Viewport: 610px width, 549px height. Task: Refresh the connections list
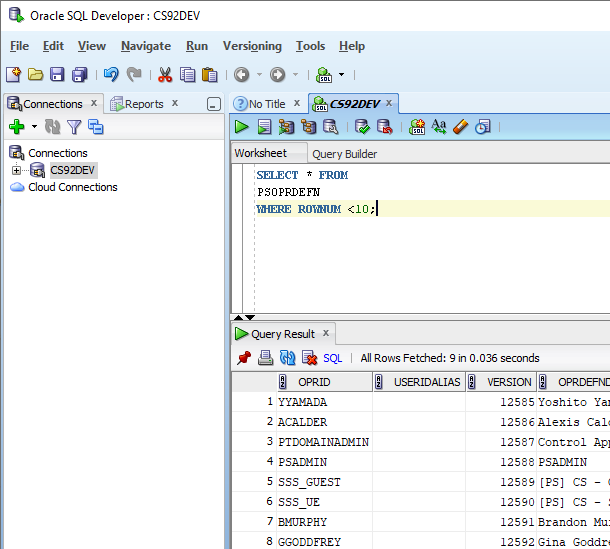click(52, 127)
